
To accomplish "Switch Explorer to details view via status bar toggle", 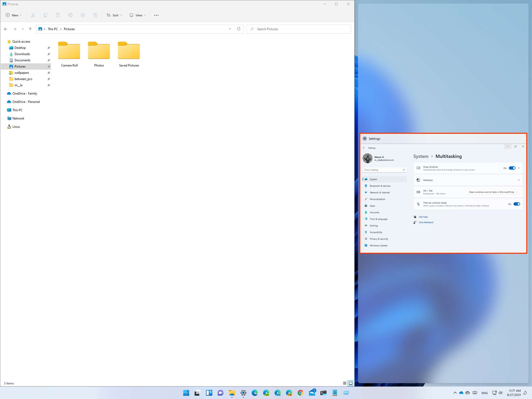I will coord(344,383).
